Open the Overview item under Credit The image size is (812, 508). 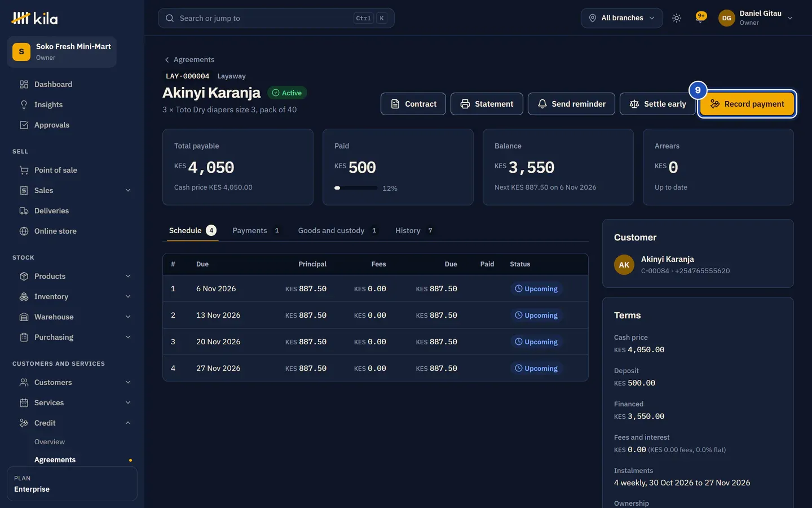(x=50, y=441)
